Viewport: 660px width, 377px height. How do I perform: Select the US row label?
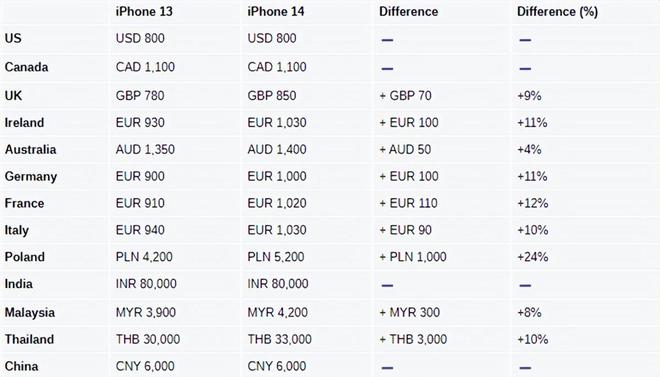click(x=13, y=38)
